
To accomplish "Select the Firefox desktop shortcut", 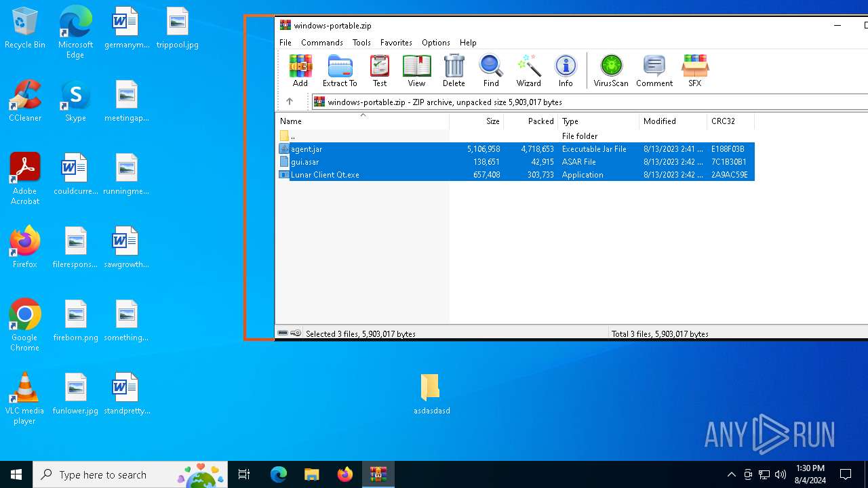I will (25, 247).
